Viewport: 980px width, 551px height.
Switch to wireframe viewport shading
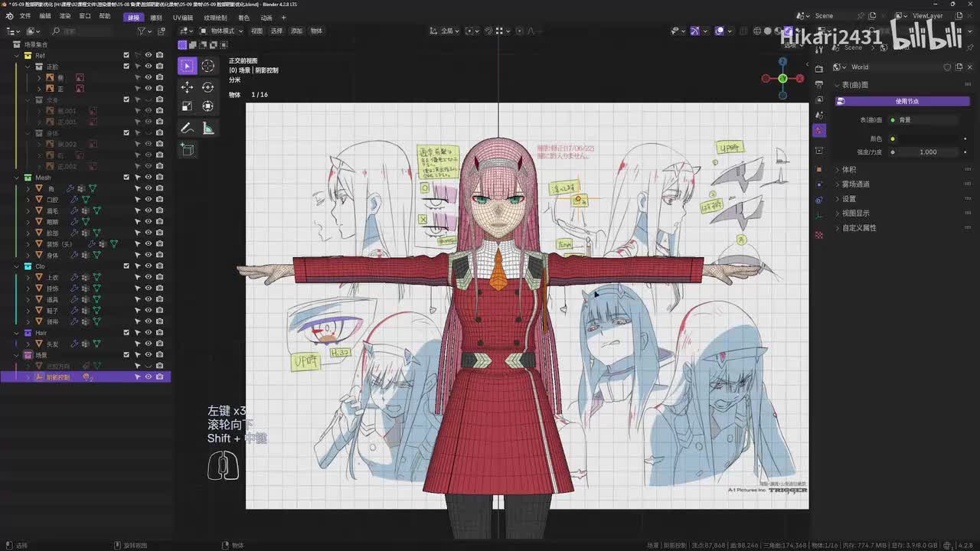[x=757, y=31]
